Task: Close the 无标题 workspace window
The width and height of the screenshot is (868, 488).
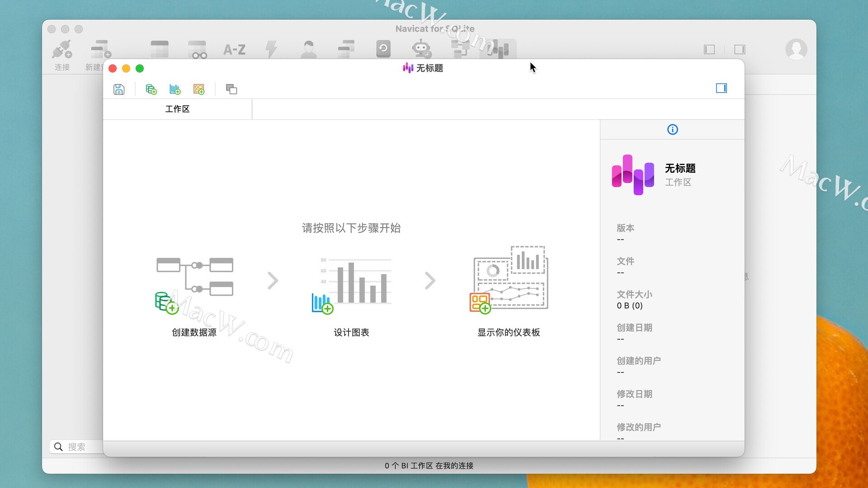Action: (113, 68)
